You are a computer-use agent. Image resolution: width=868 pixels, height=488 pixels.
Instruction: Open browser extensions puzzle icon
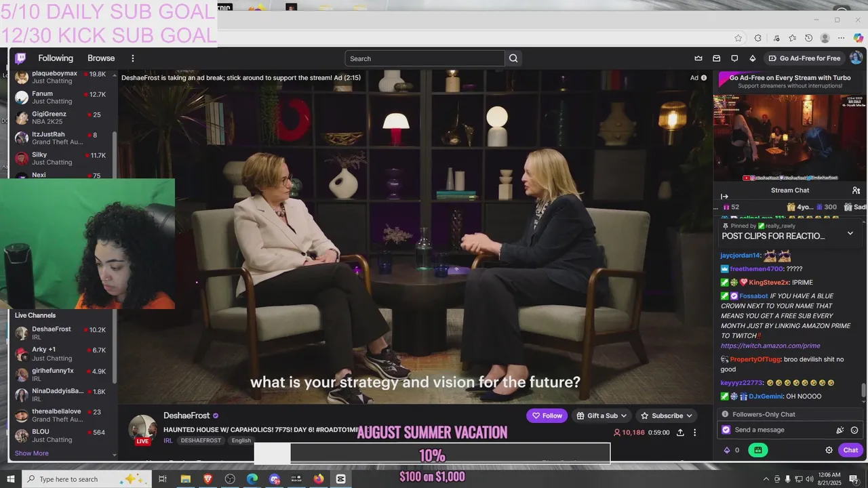(x=757, y=38)
